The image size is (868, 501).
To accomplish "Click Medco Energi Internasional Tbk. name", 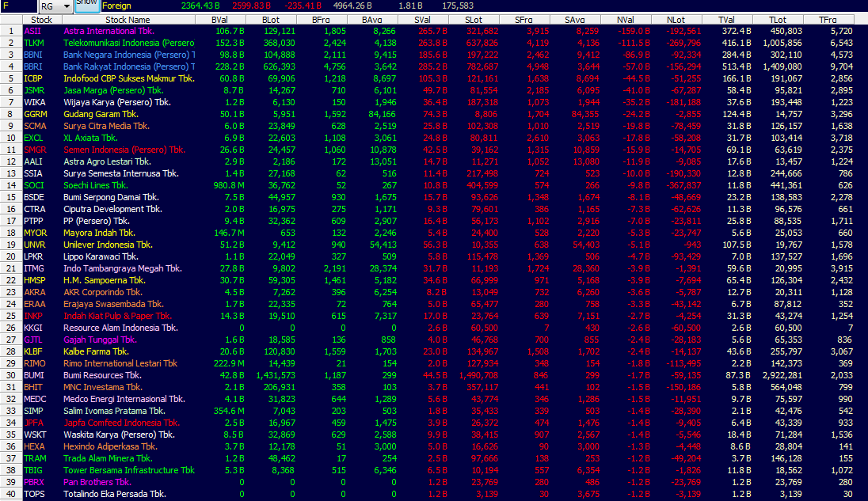I will pos(124,399).
